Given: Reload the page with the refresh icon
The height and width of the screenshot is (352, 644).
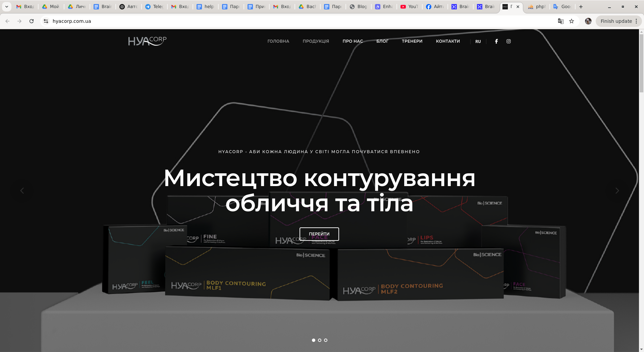Looking at the screenshot, I should coord(32,21).
